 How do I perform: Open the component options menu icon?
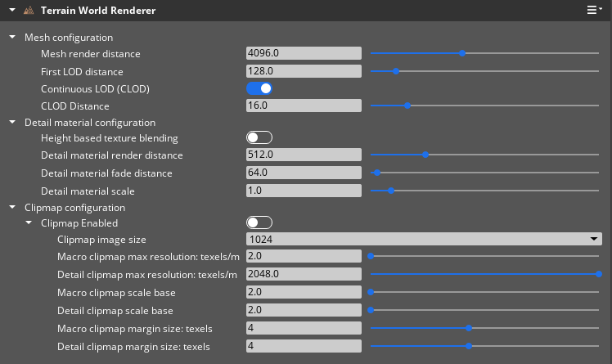pyautogui.click(x=595, y=11)
